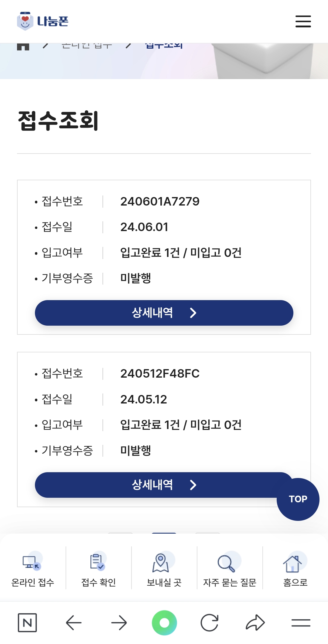This screenshot has height=644, width=328.
Task: Tap the browser share arrow icon
Action: pos(255,623)
